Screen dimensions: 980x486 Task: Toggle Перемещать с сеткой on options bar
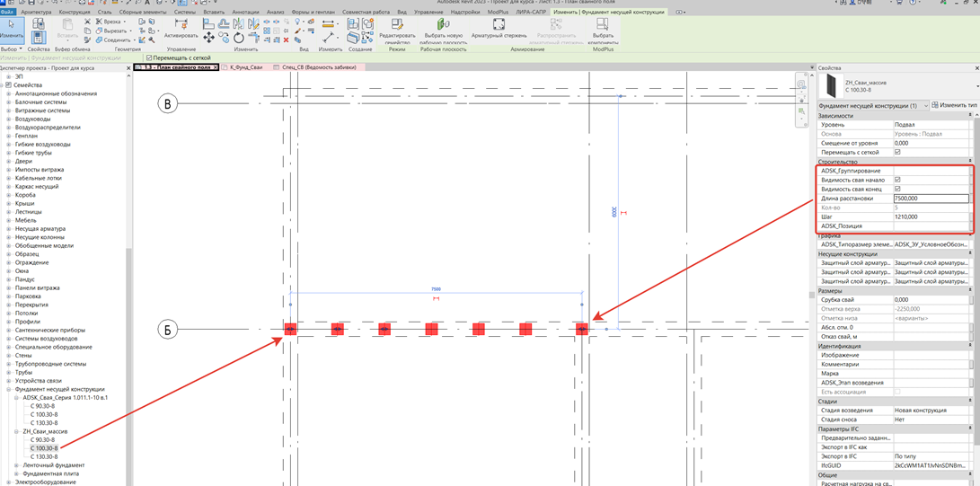pos(148,57)
